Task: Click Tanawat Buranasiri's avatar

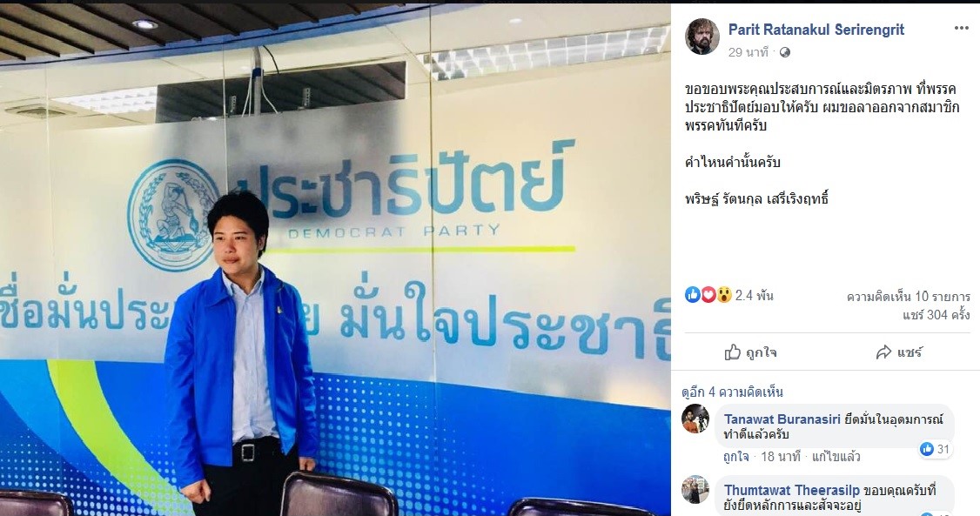Action: [x=695, y=419]
